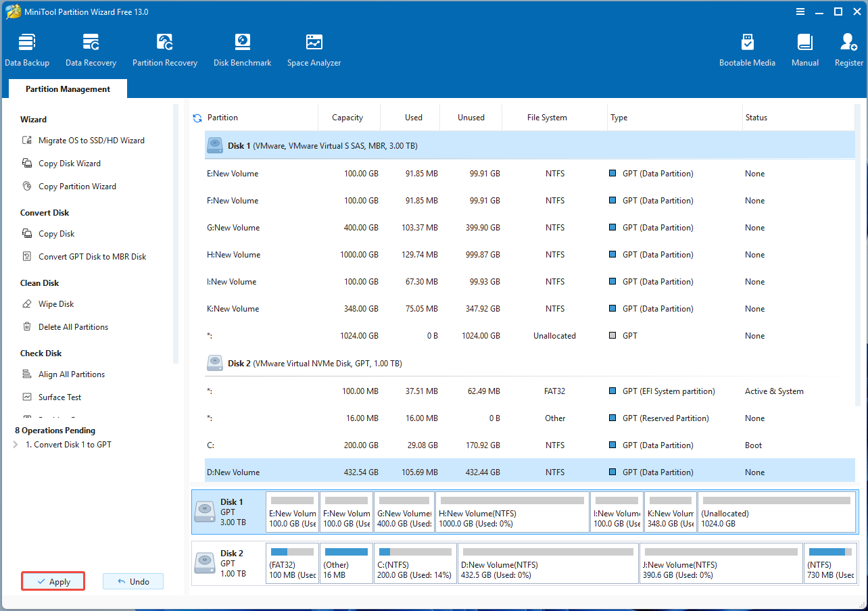Click the Undo button
Viewport: 868px width, 611px height.
pyautogui.click(x=132, y=581)
